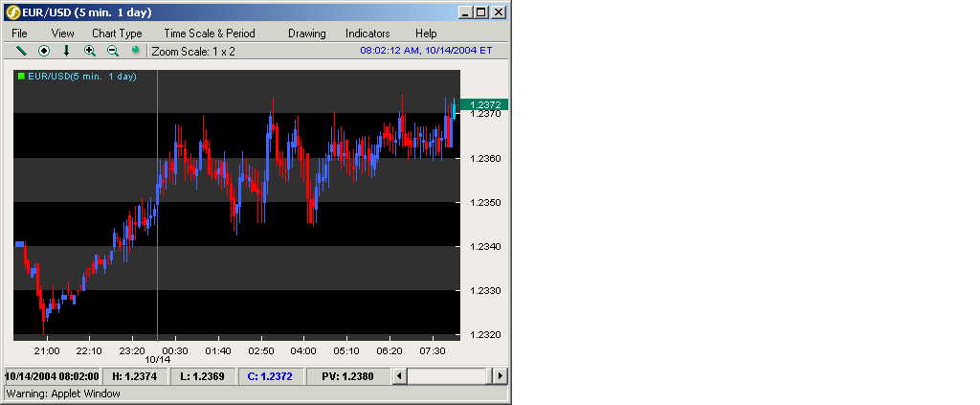Open the View menu
Screen dimensions: 980x405
(62, 34)
